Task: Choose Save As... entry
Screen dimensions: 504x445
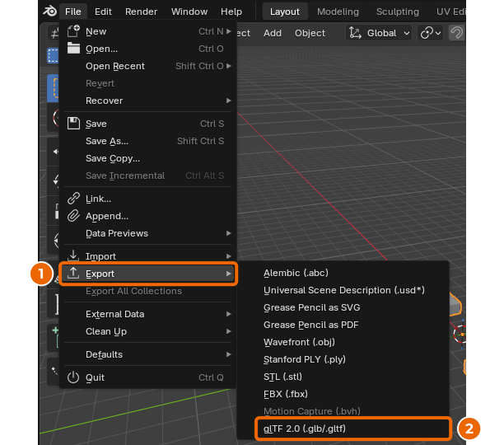Action: pyautogui.click(x=148, y=141)
